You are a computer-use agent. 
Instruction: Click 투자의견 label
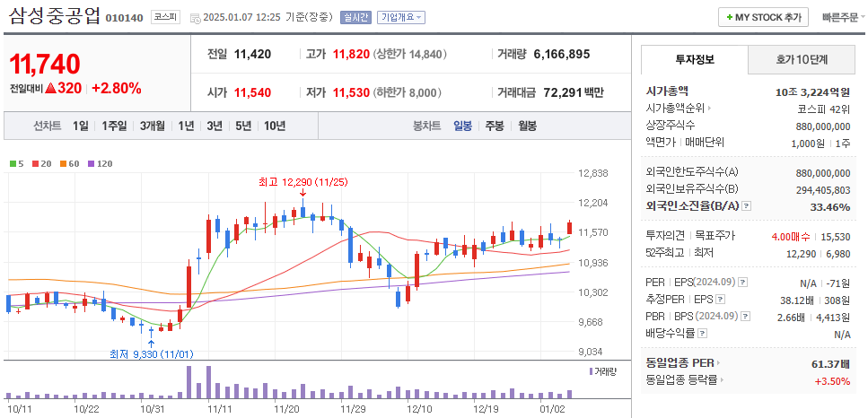point(666,236)
